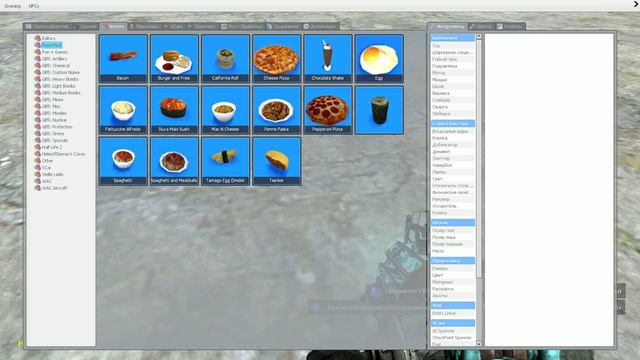The image size is (640, 360).
Task: Switch to the Опции tab
Action: (481, 27)
